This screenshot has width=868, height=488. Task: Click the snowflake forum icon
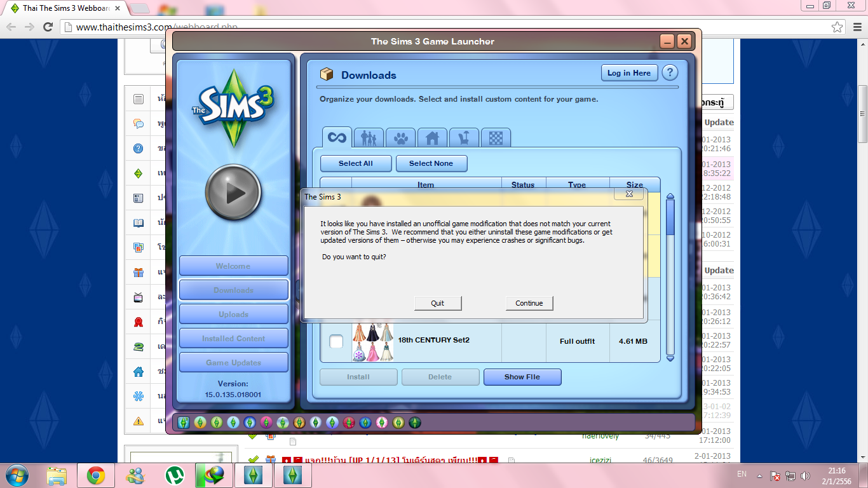[x=138, y=396]
